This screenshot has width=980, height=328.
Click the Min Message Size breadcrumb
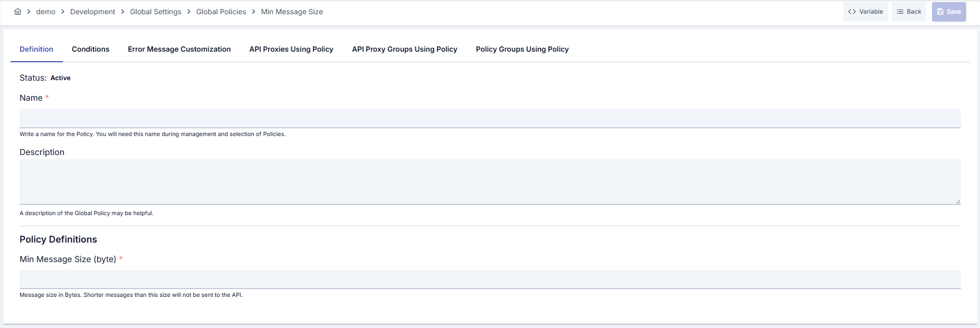(292, 12)
